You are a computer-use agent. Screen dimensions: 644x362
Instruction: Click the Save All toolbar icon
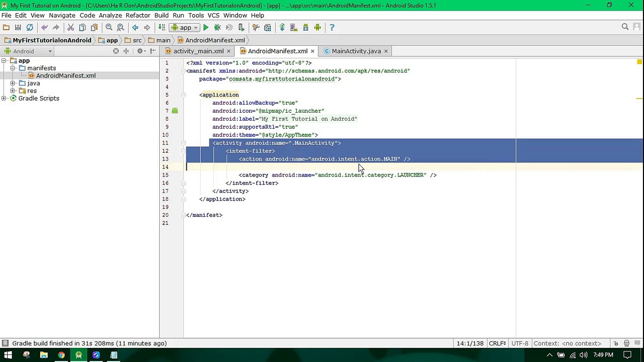click(x=18, y=28)
